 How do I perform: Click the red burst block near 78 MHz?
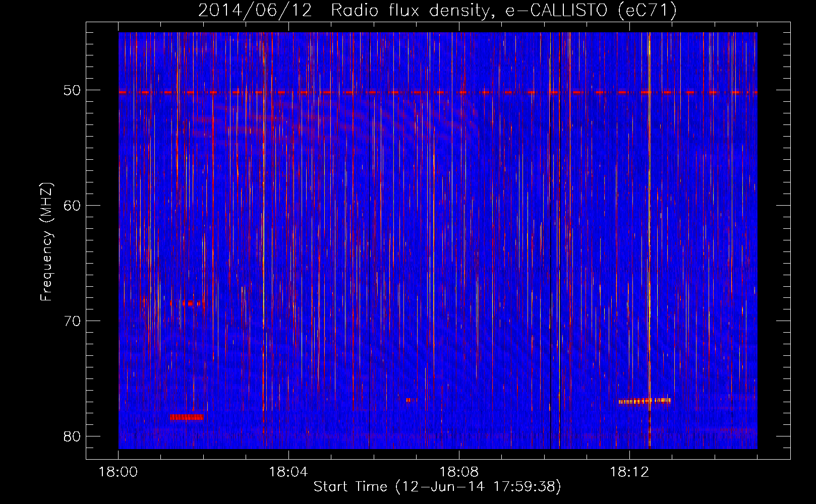pos(187,417)
